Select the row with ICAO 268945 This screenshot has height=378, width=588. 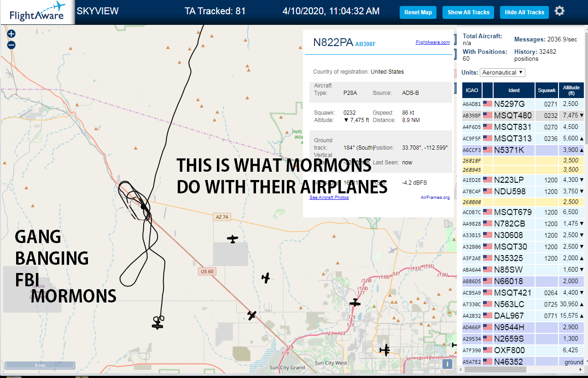click(523, 169)
